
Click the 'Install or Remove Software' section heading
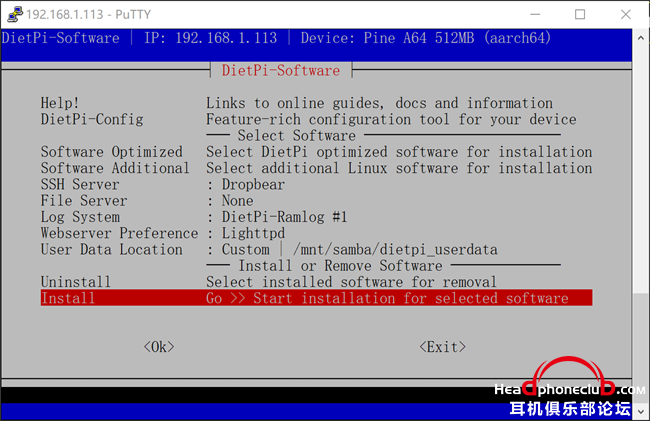[340, 266]
